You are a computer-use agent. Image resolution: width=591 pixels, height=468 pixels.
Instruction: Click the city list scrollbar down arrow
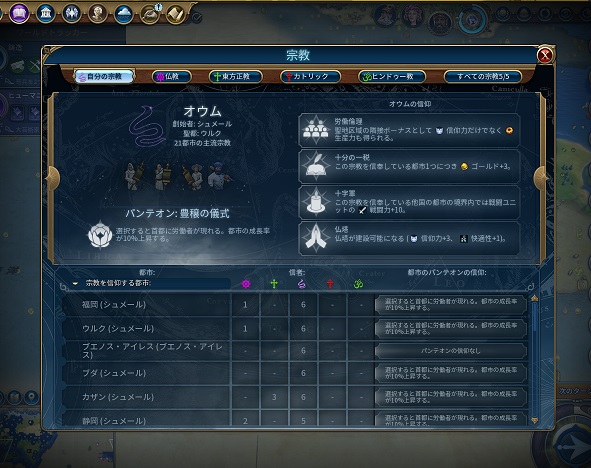coord(534,420)
